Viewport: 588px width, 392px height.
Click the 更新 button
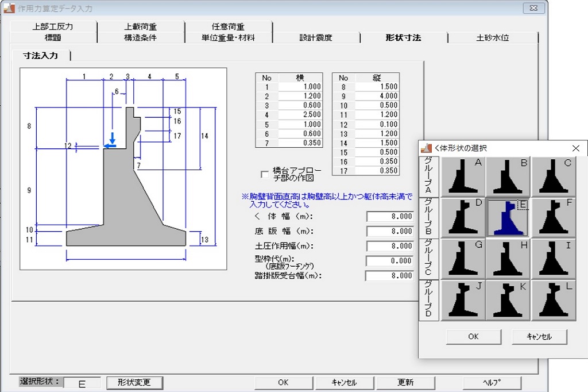pos(405,383)
